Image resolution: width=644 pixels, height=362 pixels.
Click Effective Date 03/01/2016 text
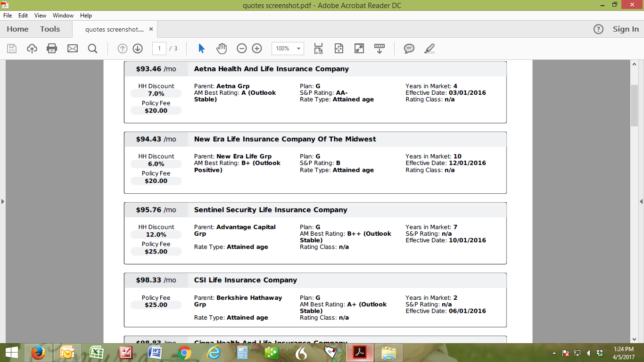click(446, 93)
